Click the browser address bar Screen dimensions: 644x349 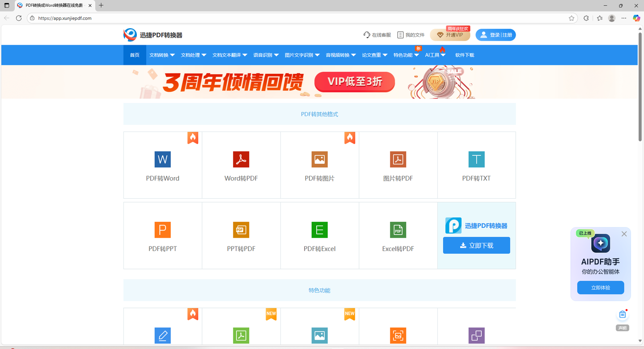pyautogui.click(x=302, y=18)
